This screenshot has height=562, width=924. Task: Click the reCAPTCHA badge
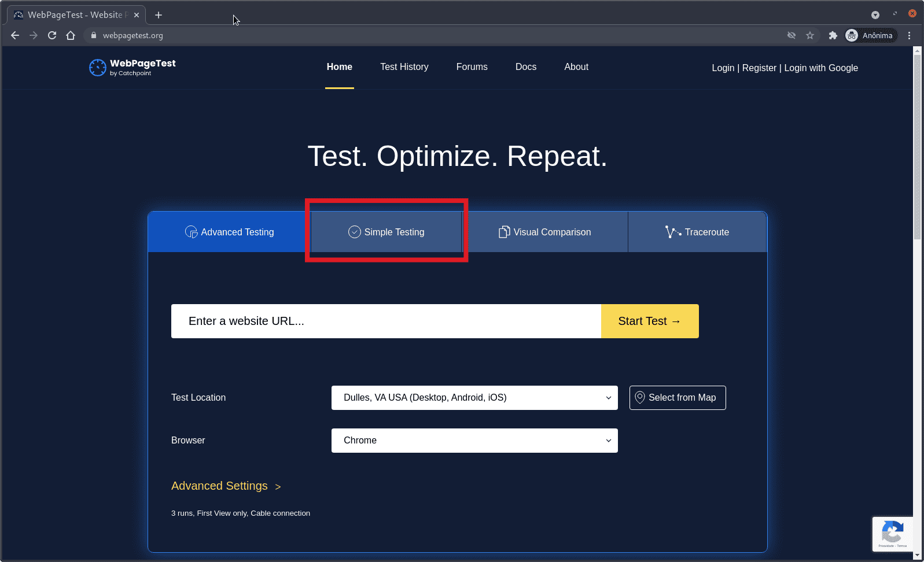coord(892,534)
